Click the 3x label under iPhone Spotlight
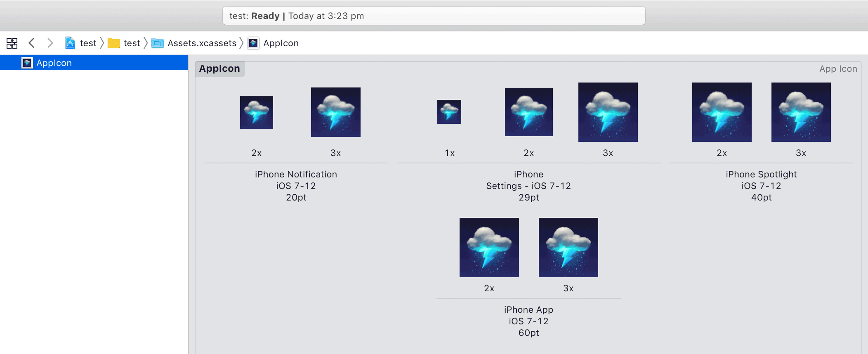Image resolution: width=868 pixels, height=354 pixels. (x=801, y=153)
